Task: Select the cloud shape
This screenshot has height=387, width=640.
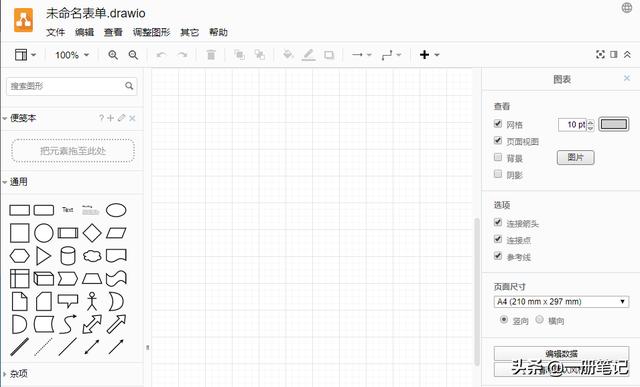Action: (92, 256)
